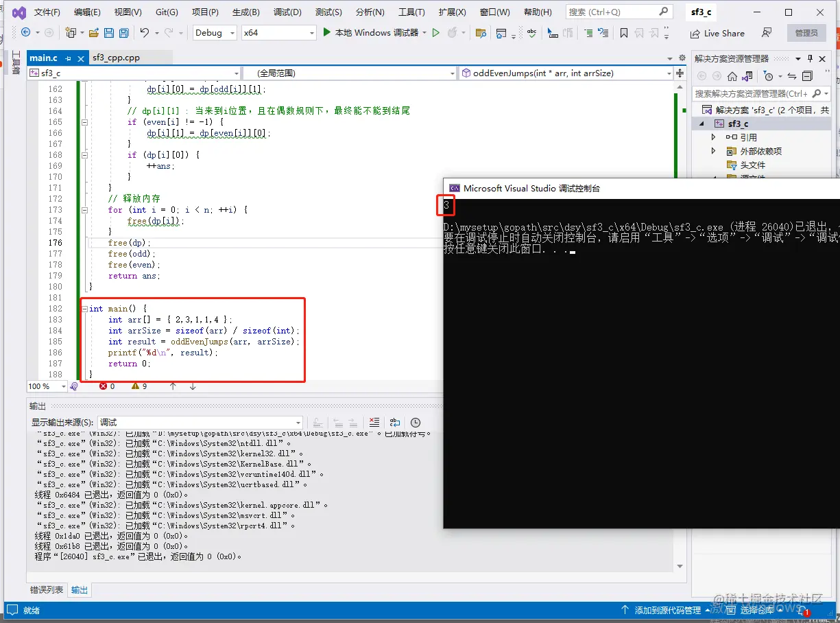Click the save all icon

click(x=123, y=32)
